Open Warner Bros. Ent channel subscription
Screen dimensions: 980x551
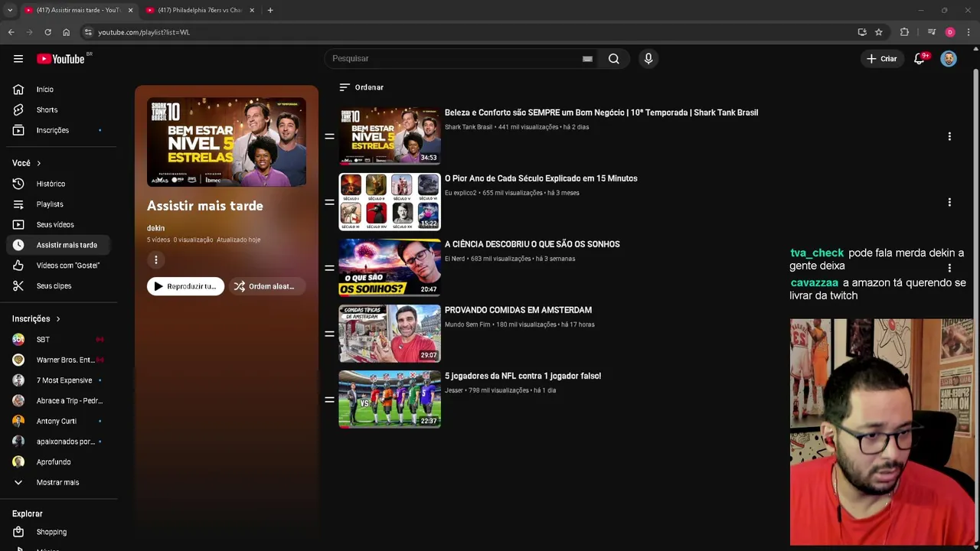(x=59, y=360)
